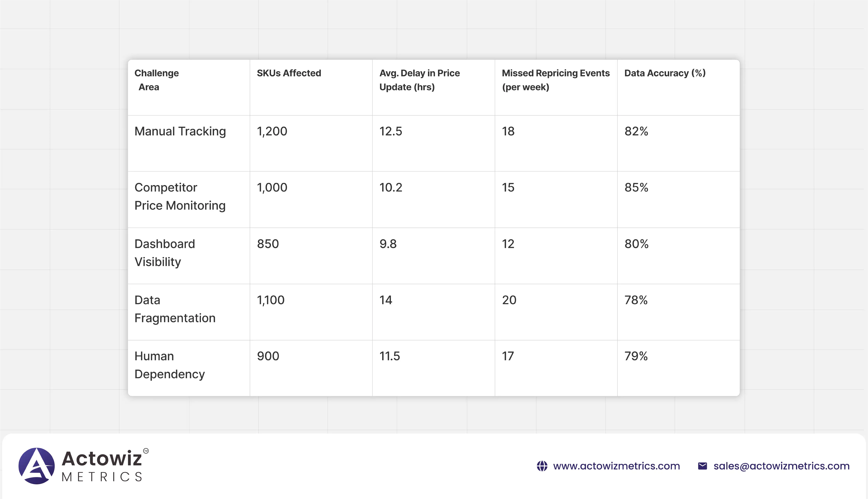Click the Avg. Delay in Price Update header

pyautogui.click(x=419, y=80)
